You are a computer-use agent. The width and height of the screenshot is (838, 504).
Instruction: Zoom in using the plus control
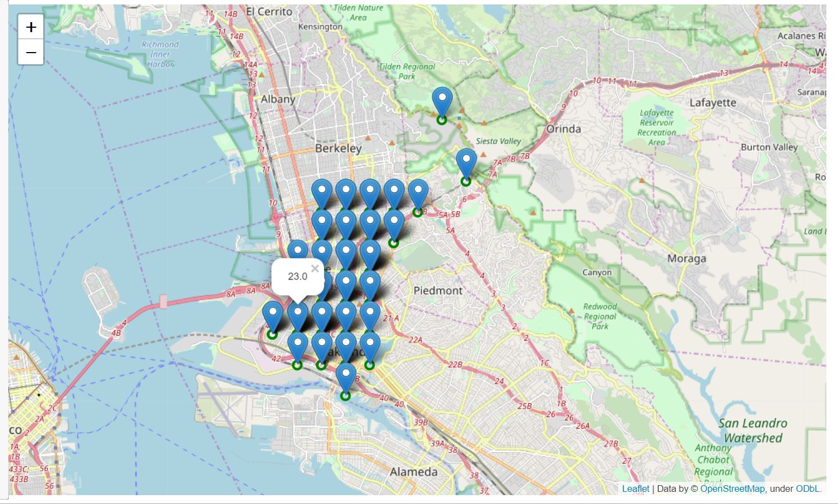click(x=32, y=26)
